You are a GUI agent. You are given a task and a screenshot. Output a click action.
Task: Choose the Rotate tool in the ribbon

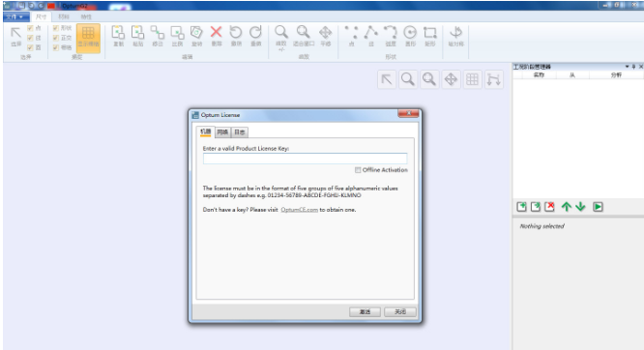click(196, 36)
